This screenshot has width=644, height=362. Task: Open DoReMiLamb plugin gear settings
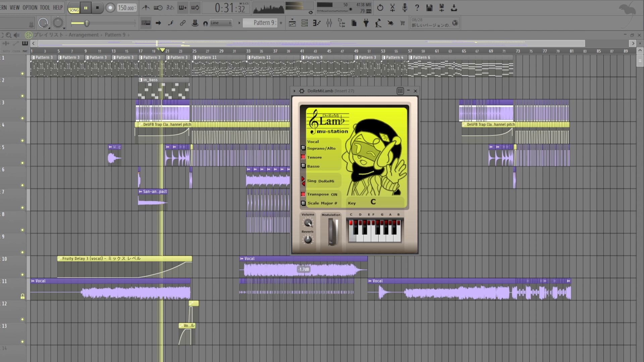[x=302, y=91]
